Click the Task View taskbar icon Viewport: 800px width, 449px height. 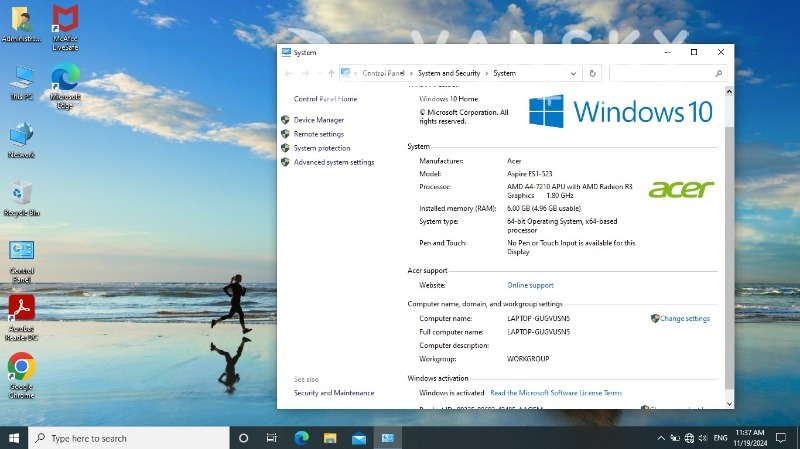[x=272, y=438]
